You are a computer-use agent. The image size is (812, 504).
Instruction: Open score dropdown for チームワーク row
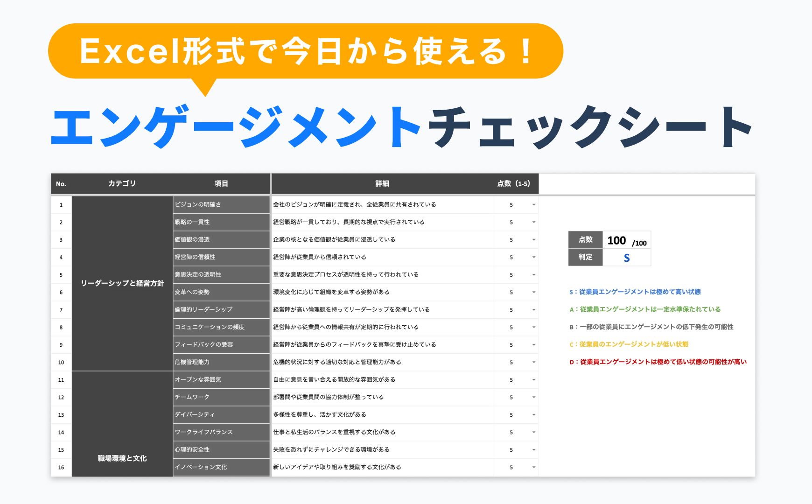tap(533, 398)
